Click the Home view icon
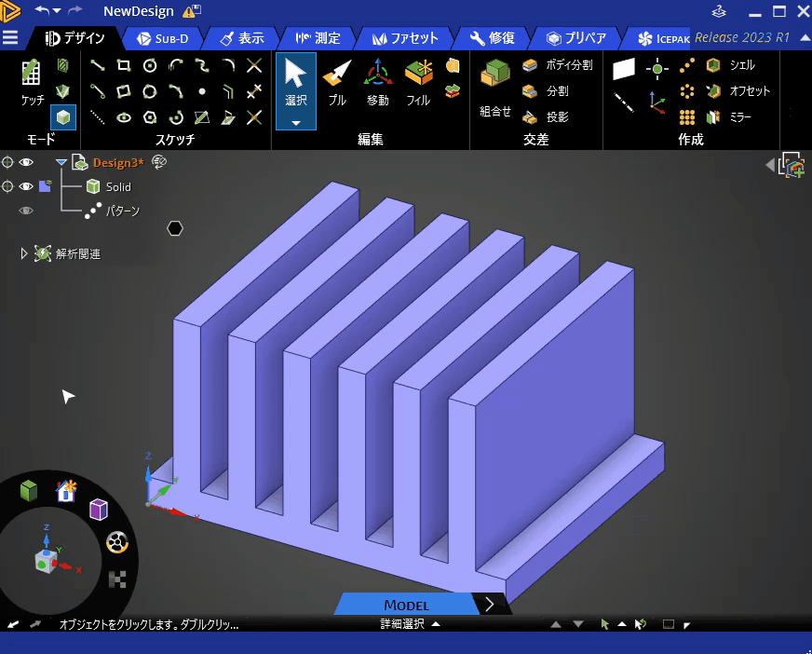812x654 pixels. [x=66, y=490]
